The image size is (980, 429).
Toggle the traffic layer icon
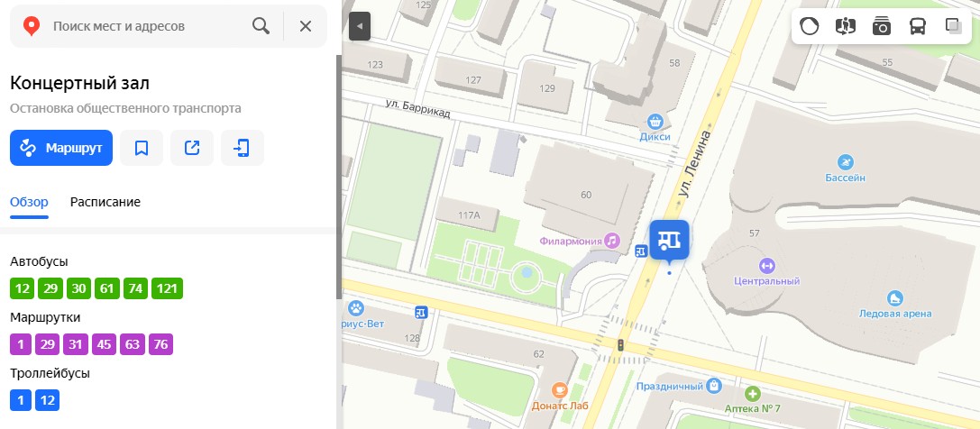click(x=810, y=26)
